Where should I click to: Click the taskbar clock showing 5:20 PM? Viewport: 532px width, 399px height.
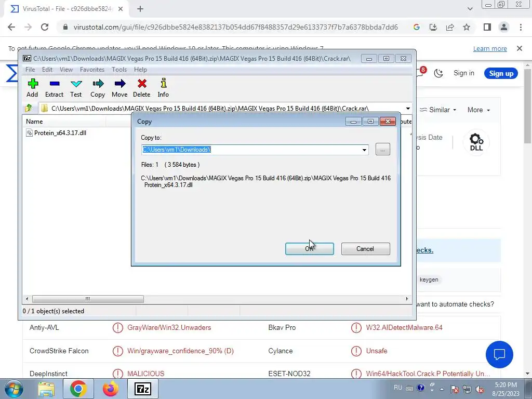pyautogui.click(x=506, y=389)
